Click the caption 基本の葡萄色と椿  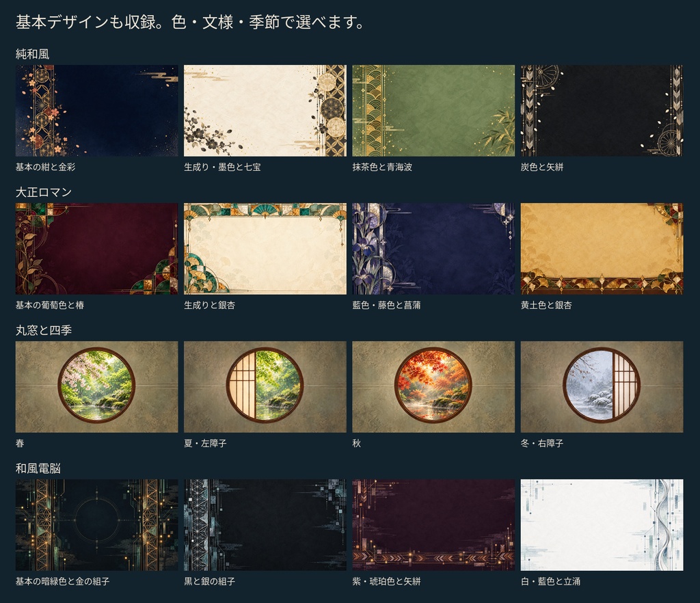pos(50,306)
